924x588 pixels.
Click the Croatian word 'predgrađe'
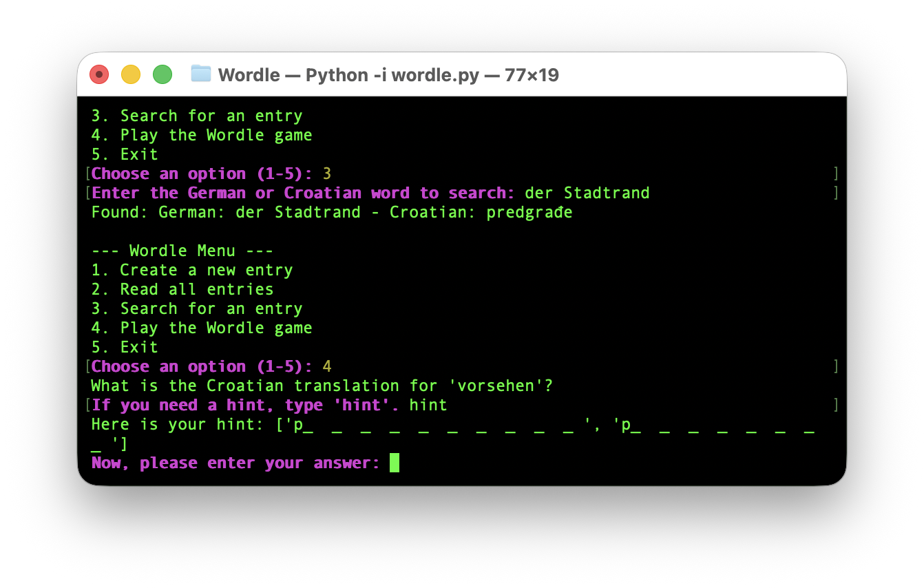tap(529, 212)
